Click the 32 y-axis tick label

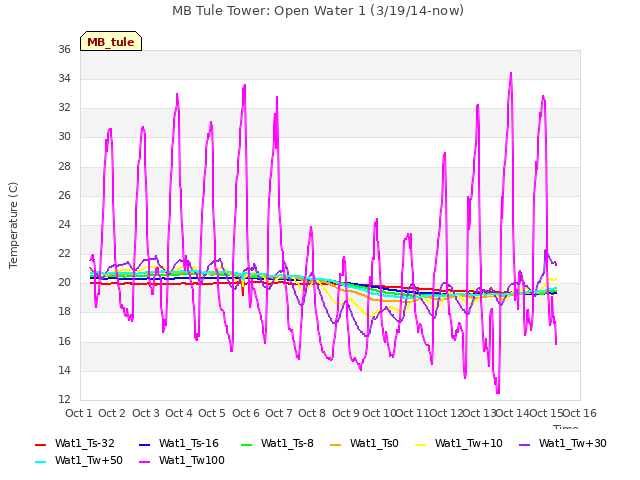click(x=64, y=108)
